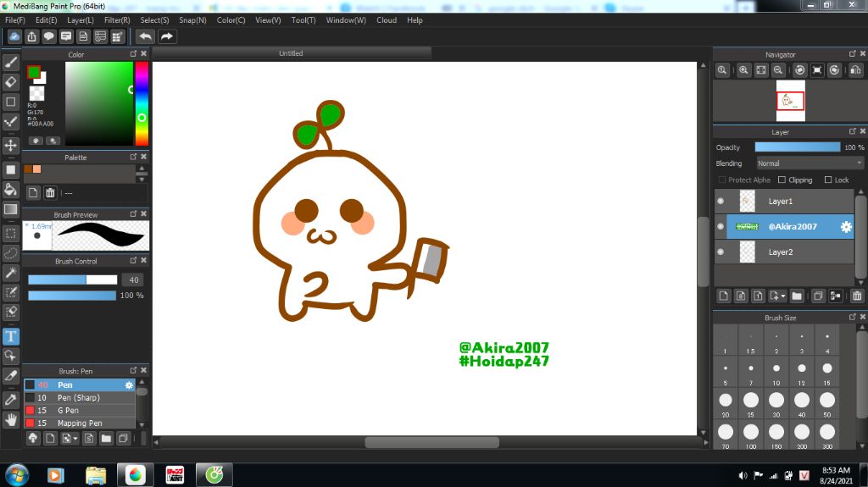Undock the Brush Size panel

click(853, 317)
